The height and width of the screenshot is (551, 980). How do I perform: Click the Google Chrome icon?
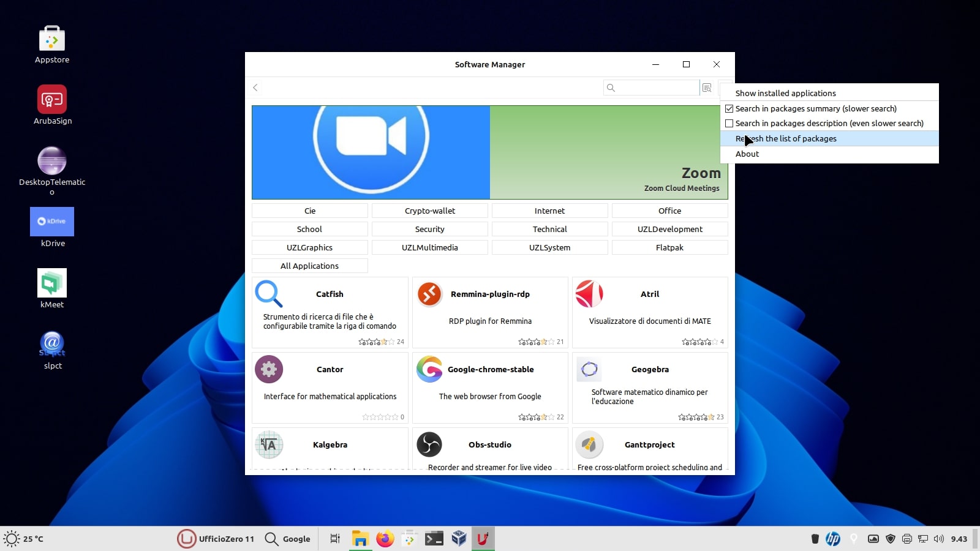coord(429,369)
